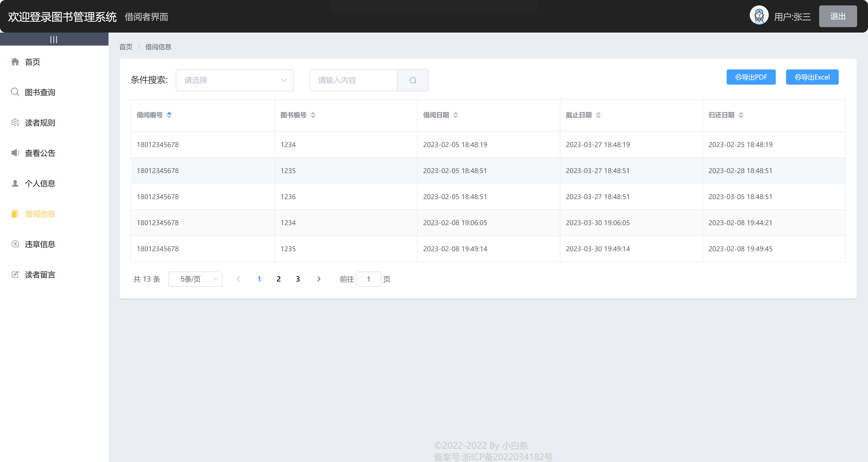
Task: Click the 导出PDF button
Action: [x=751, y=77]
